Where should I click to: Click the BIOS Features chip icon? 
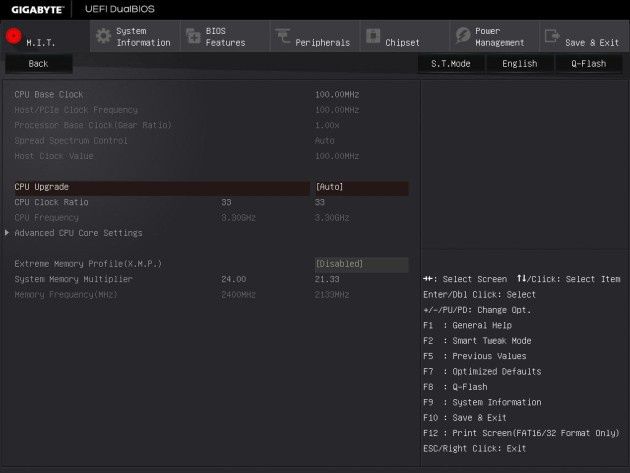click(193, 36)
